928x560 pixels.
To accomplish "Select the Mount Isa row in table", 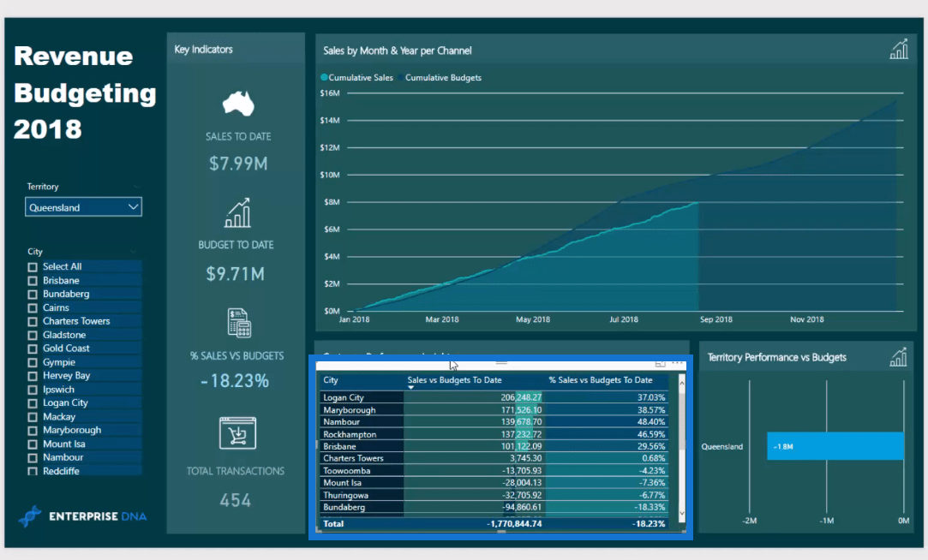I will pos(494,483).
